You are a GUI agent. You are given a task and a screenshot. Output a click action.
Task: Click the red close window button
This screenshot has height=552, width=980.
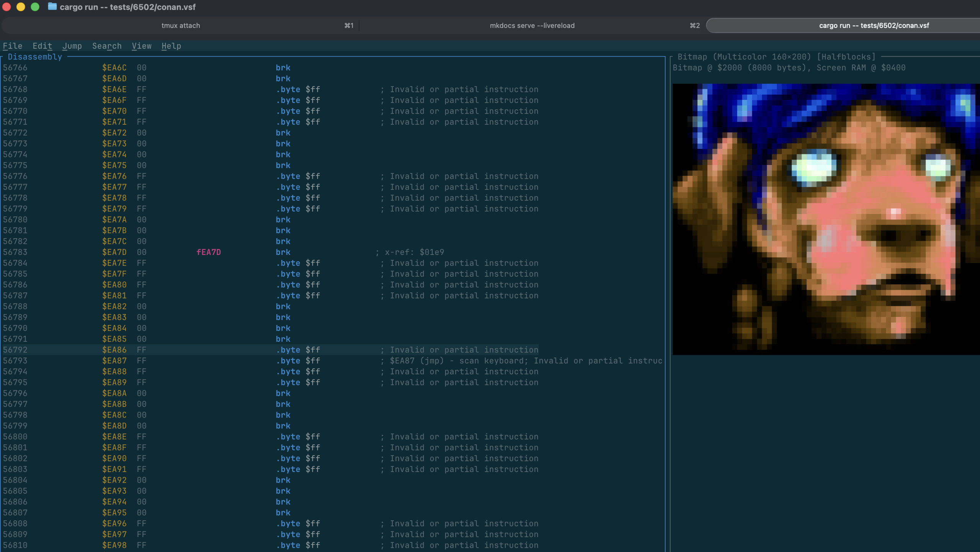7,7
